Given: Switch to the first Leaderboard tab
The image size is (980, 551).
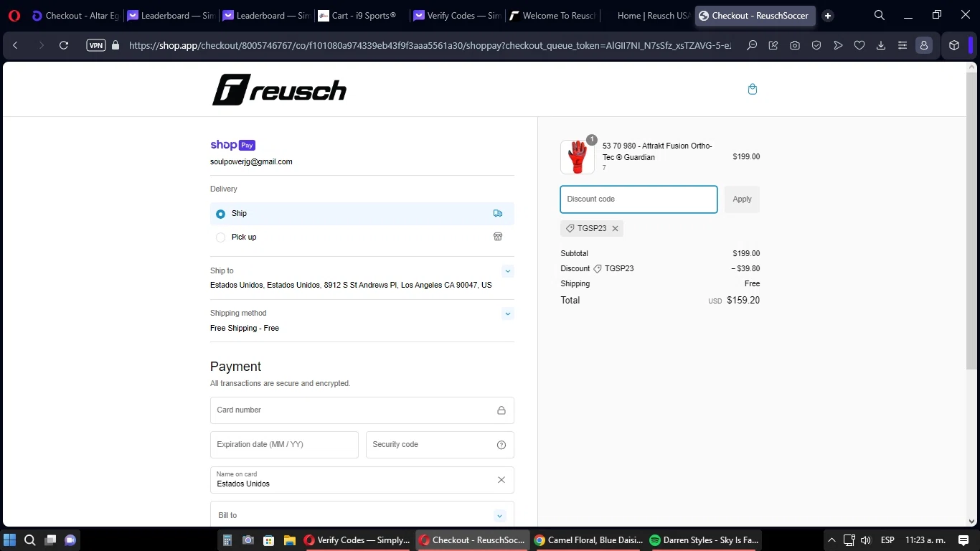Looking at the screenshot, I should [171, 16].
